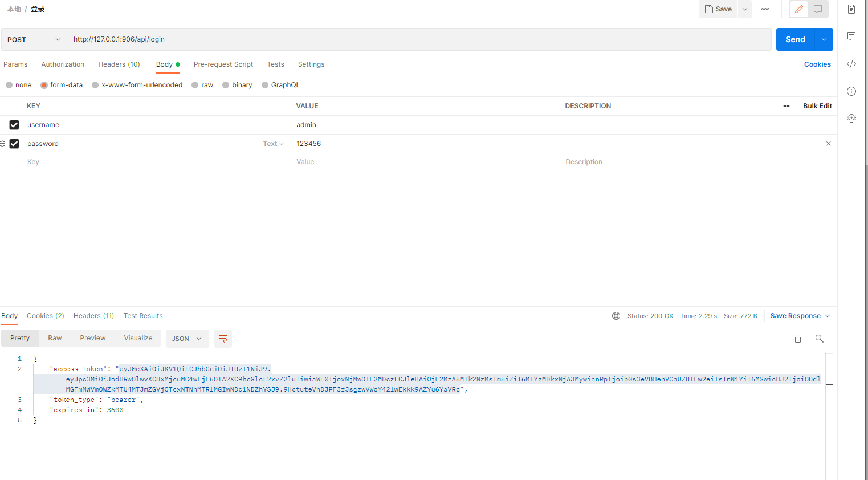Click the empty Value input field

[x=425, y=162]
